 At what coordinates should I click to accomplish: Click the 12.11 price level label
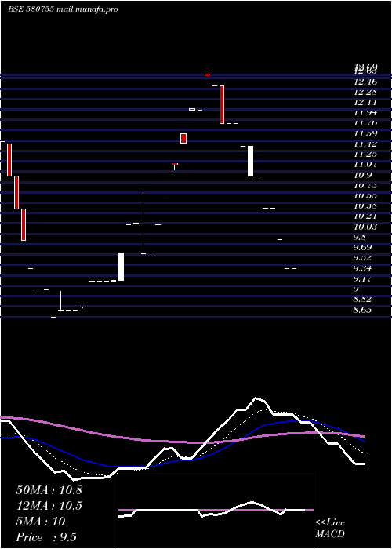click(x=365, y=103)
